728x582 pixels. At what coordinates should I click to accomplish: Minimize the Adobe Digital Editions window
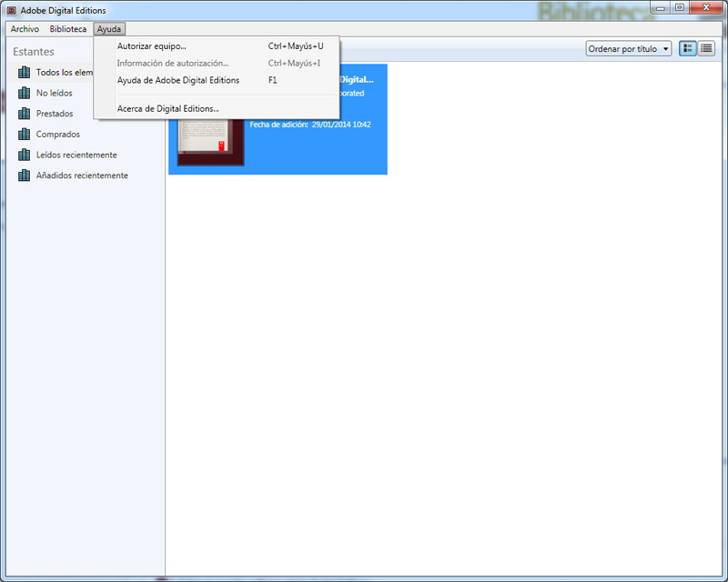661,8
